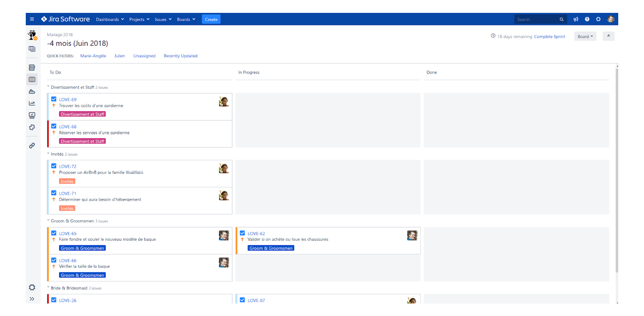Collapse the Divertissement et Staff swimlane
The width and height of the screenshot is (644, 316).
tap(49, 87)
